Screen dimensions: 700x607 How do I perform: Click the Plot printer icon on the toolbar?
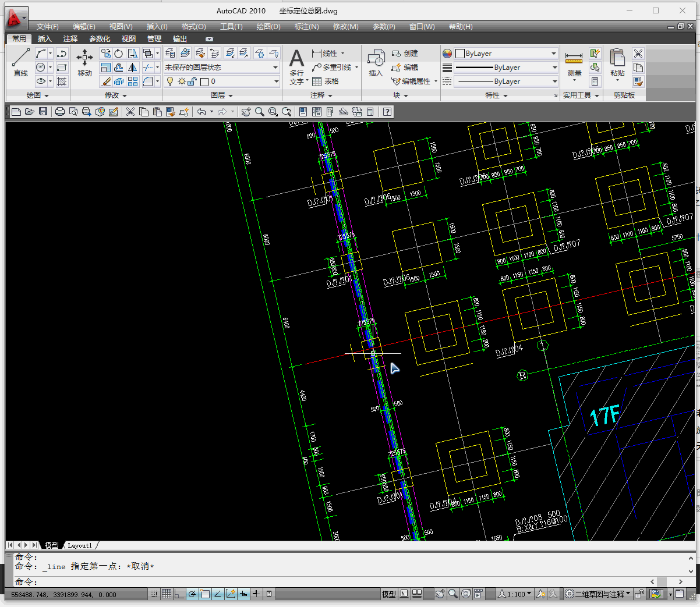[59, 112]
